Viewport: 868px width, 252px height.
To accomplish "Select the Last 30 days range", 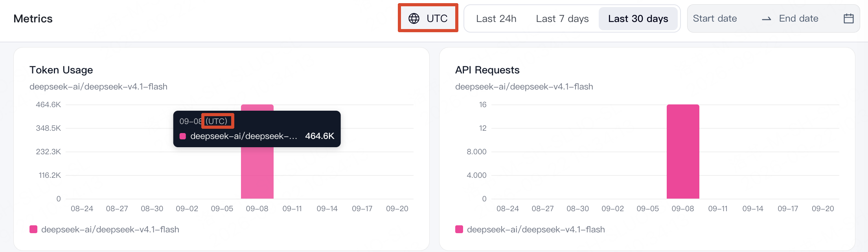I will click(638, 18).
